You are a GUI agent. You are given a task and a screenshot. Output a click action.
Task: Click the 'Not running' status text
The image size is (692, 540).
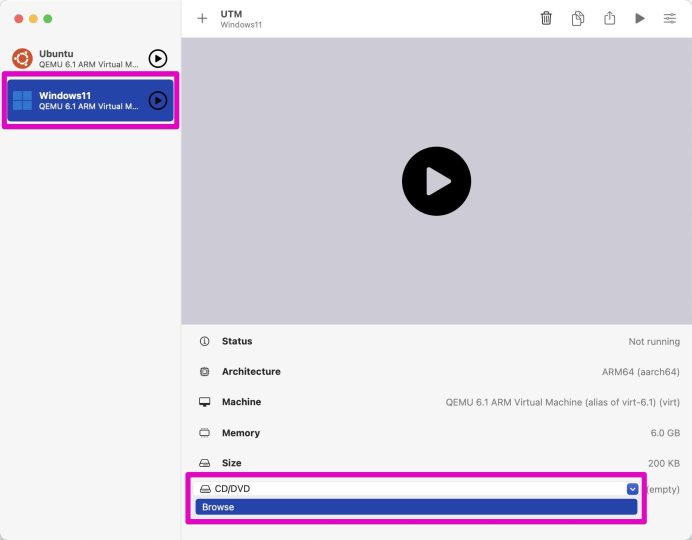(x=654, y=341)
